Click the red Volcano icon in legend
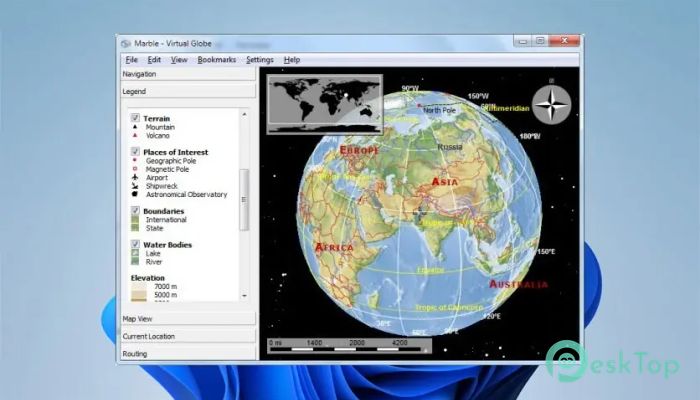 pyautogui.click(x=135, y=135)
